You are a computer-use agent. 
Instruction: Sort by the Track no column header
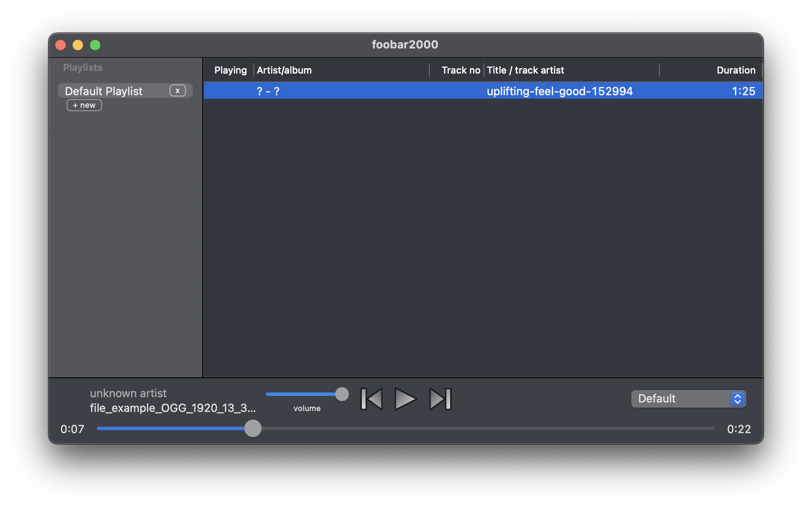[460, 70]
